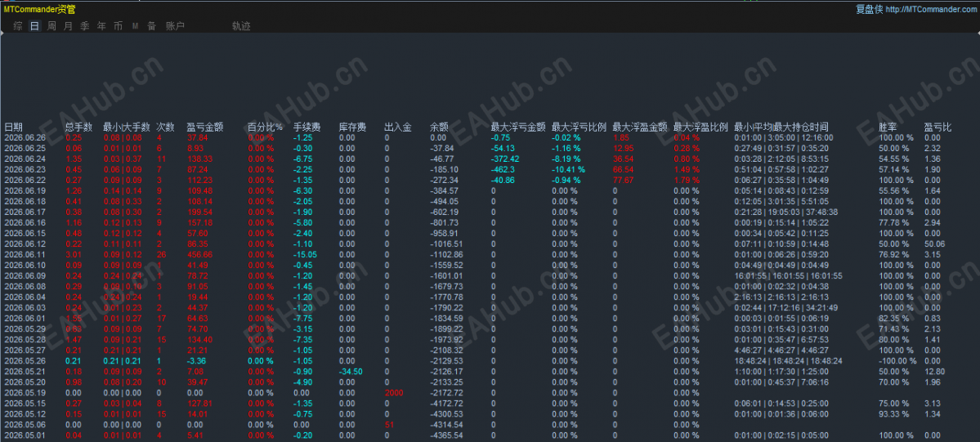Click the 盈亏金额 column header

(205, 127)
